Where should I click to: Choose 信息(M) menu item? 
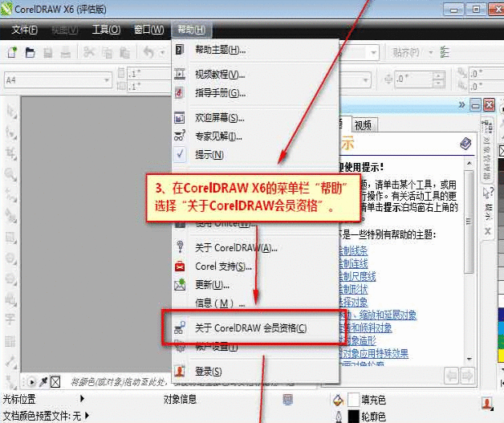pos(255,303)
